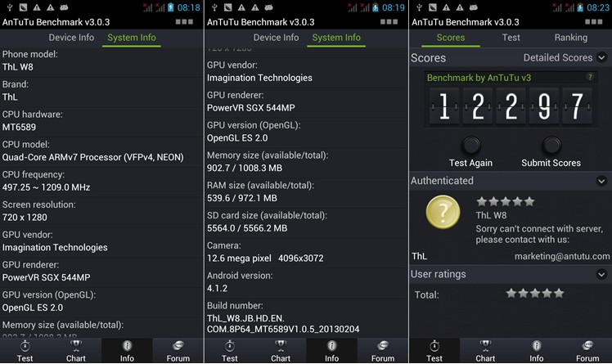Viewport: 612px width, 364px height.
Task: Switch to Device Info tab on the middle screen
Action: coord(276,38)
